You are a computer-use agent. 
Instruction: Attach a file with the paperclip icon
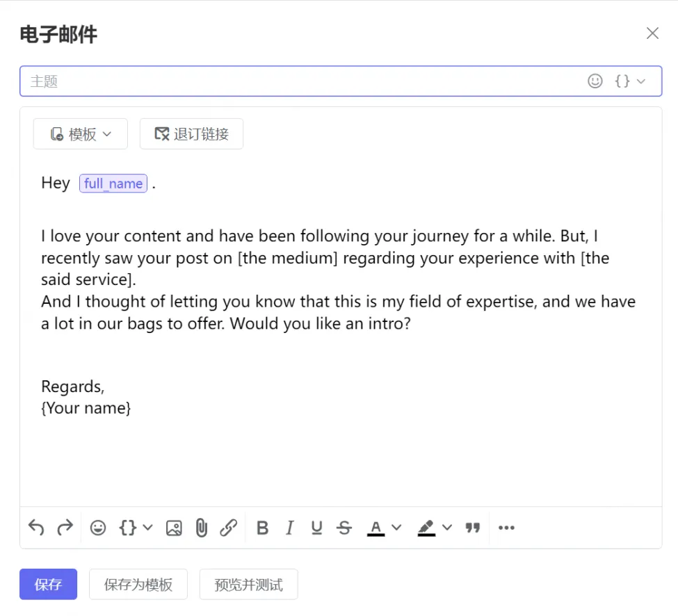tap(201, 528)
